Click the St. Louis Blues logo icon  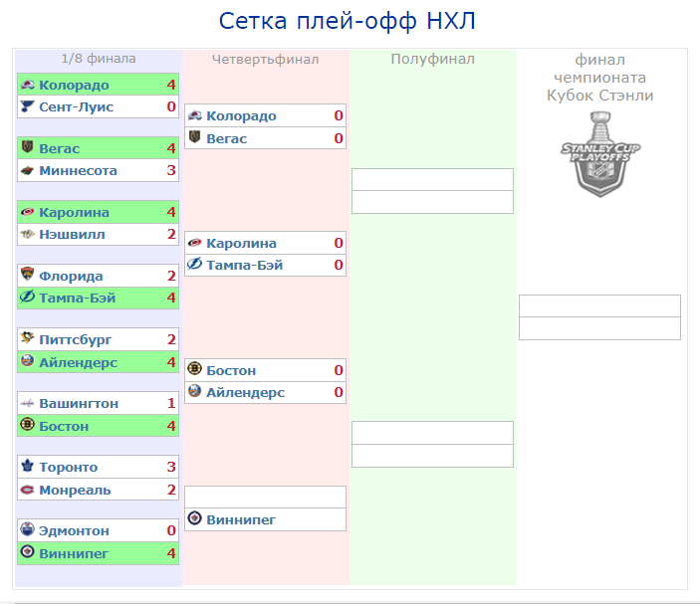(x=28, y=107)
